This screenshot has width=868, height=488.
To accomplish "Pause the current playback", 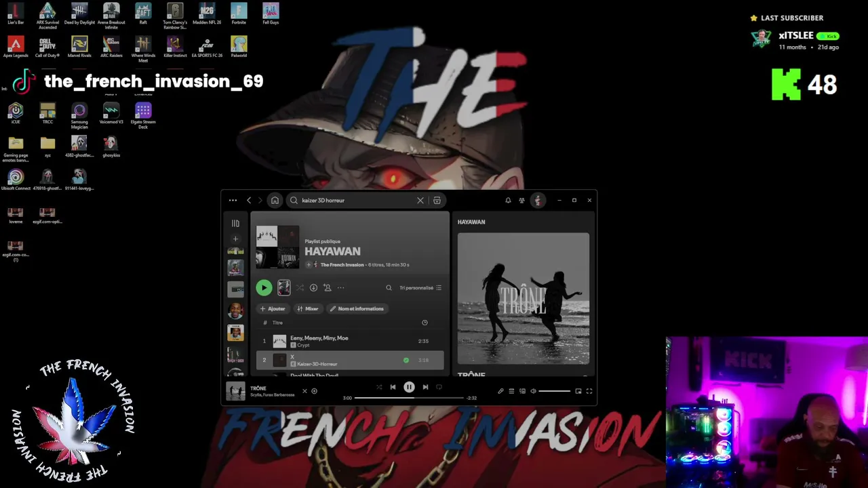I will [409, 387].
